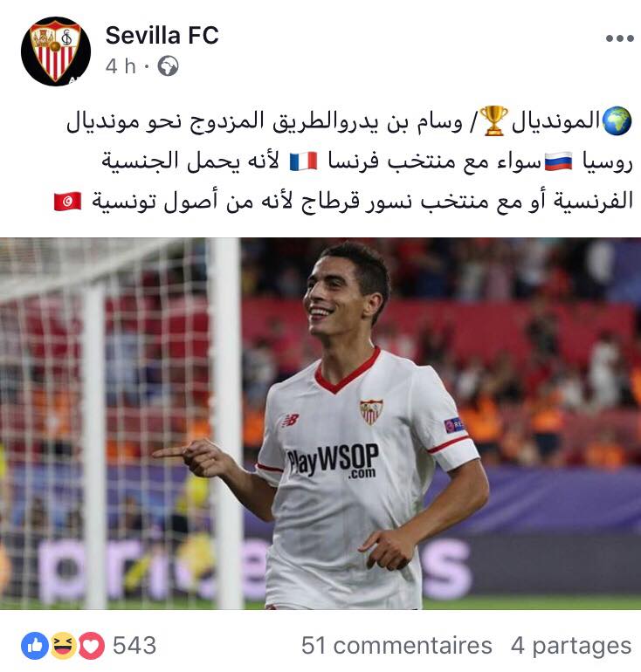Click the French flag emoji
Viewport: 641px width, 672px height.
[x=304, y=161]
